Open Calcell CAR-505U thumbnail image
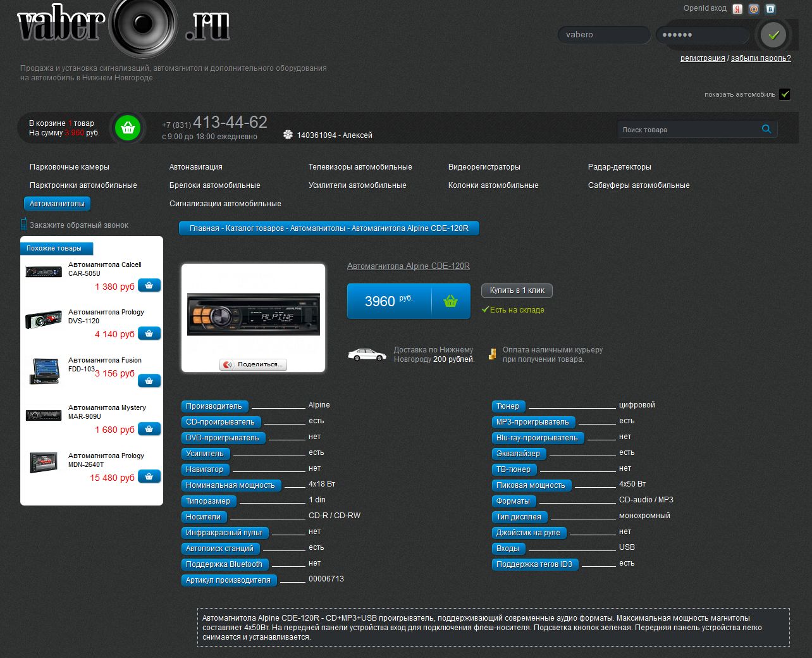This screenshot has height=658, width=812. [x=44, y=272]
